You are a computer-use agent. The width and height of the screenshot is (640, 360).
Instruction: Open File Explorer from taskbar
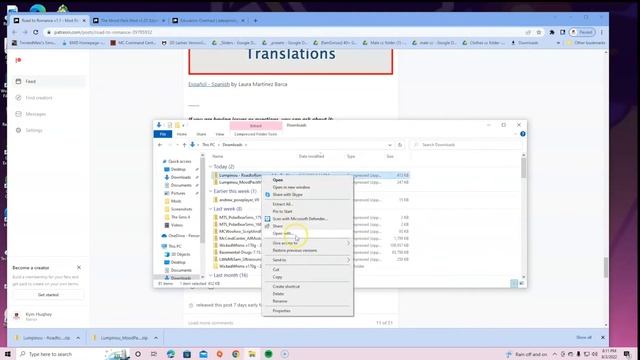coord(252,354)
